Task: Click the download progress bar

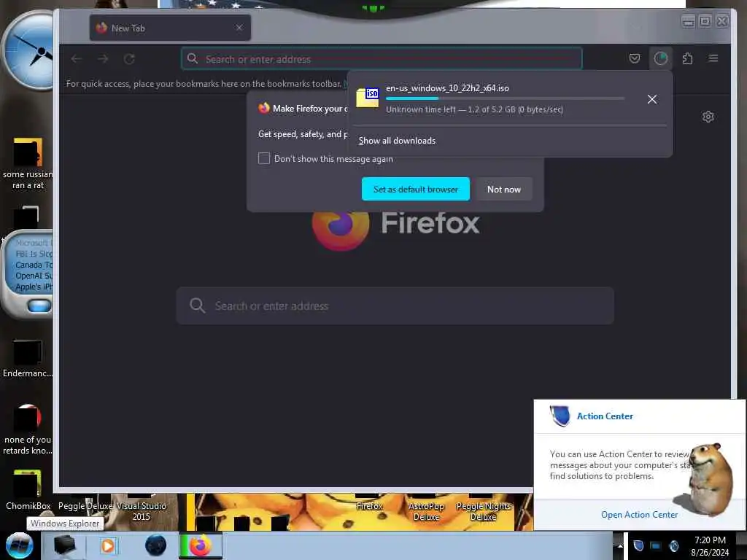Action: 505,98
